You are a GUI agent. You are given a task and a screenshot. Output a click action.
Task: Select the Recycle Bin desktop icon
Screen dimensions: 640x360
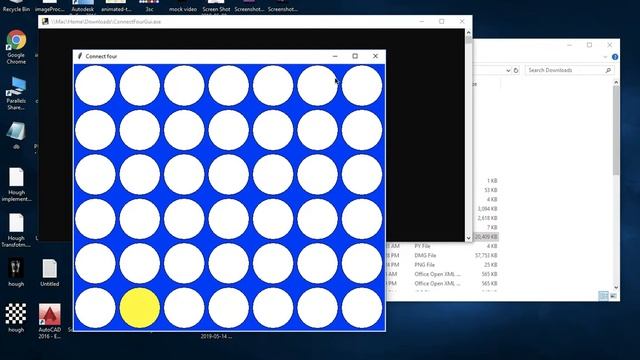coord(16,6)
